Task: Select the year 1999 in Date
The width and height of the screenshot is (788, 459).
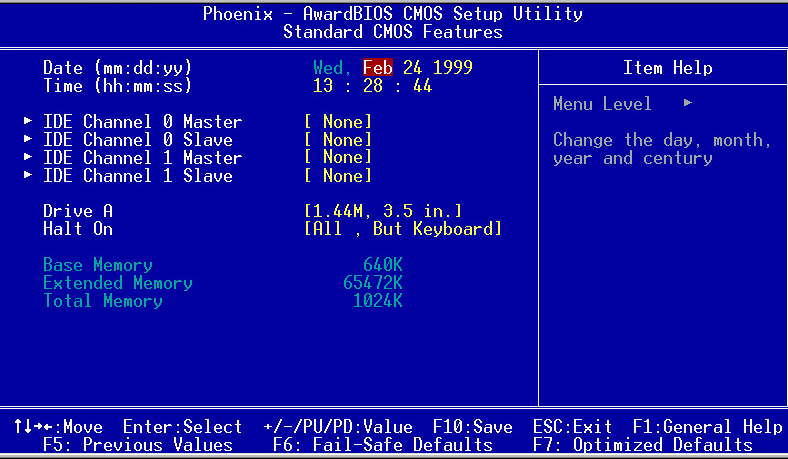Action: click(x=453, y=68)
